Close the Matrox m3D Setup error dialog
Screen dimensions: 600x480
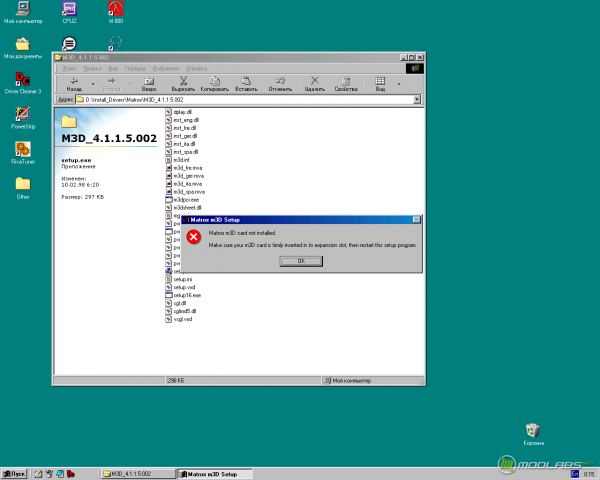[x=416, y=220]
